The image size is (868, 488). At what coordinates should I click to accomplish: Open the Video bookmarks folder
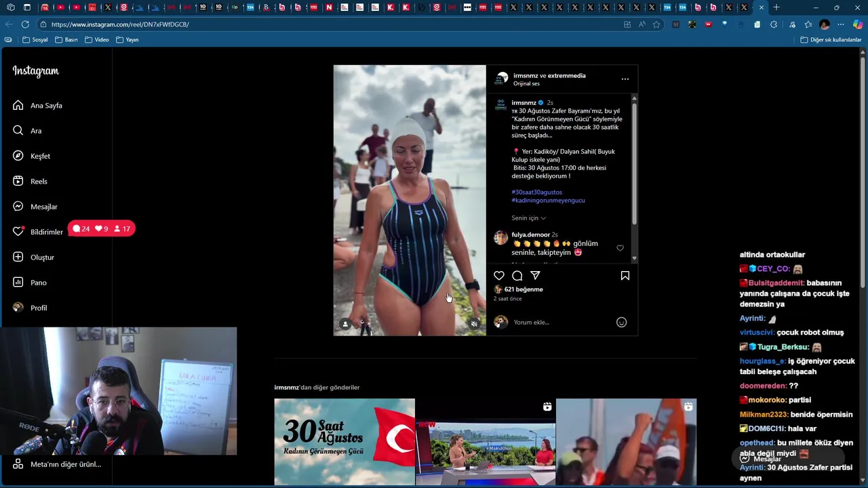97,40
